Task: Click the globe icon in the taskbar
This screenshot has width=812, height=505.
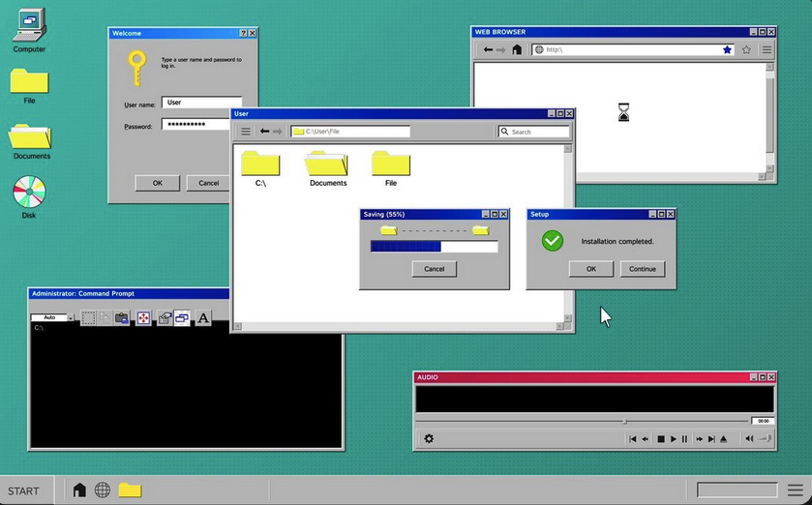Action: (103, 490)
